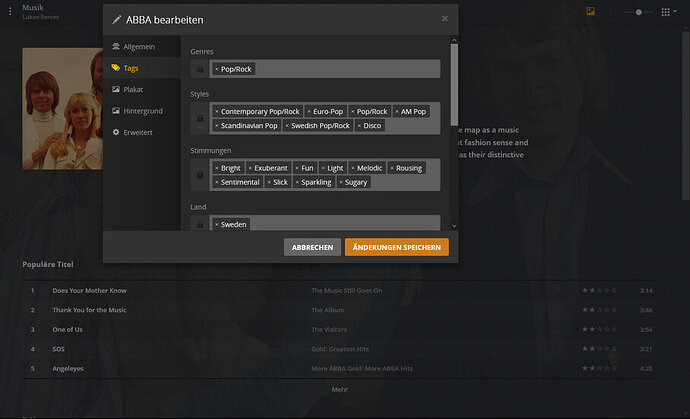
Task: Select track Angeleyes
Action: [68, 368]
